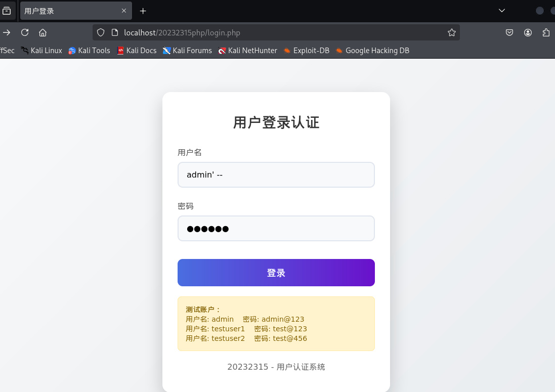Click the tracking protection shield icon

(101, 32)
